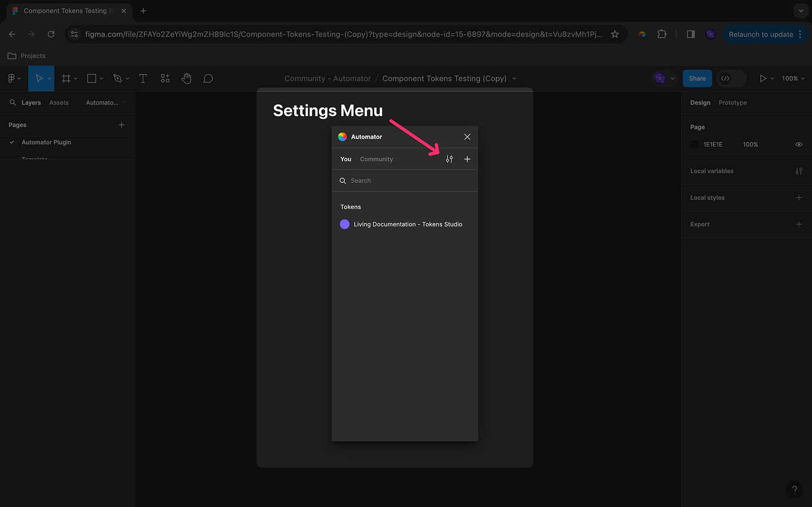Toggle Dev Mode switch
The height and width of the screenshot is (507, 812).
(731, 79)
